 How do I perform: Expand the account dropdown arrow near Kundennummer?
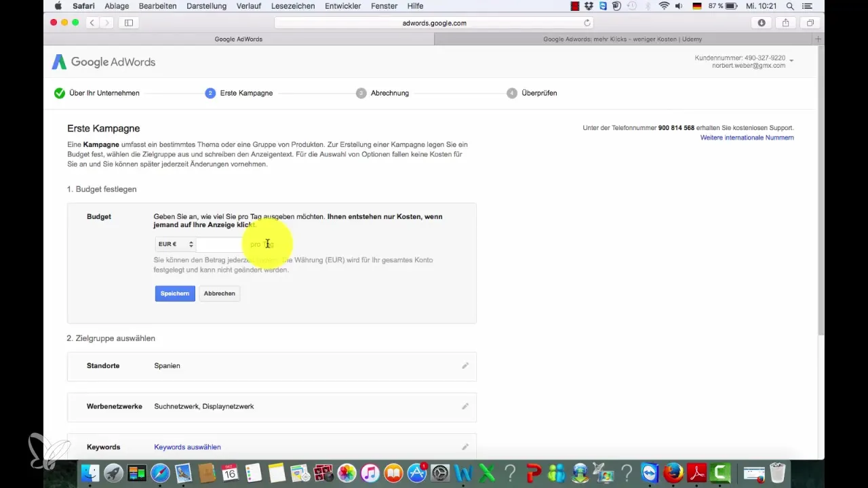pyautogui.click(x=791, y=62)
